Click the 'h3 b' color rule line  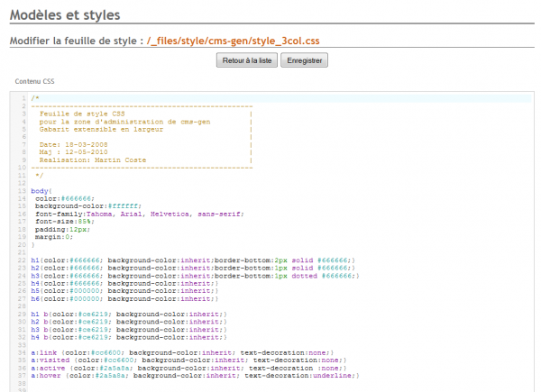[x=129, y=330]
